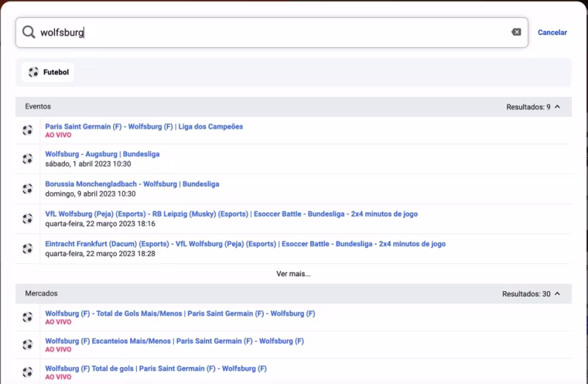Open VfL Wolfsburg (Peja) - RB Leipzig (Musky) event

pyautogui.click(x=231, y=214)
